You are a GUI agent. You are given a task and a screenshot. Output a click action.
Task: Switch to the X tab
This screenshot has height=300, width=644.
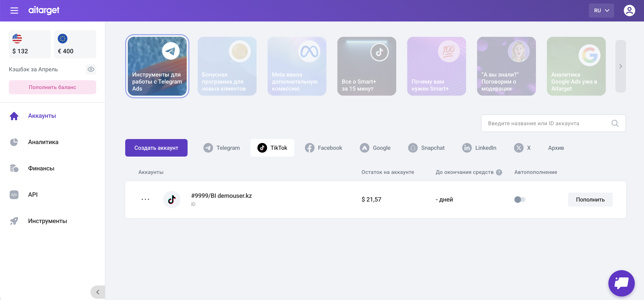pyautogui.click(x=522, y=148)
